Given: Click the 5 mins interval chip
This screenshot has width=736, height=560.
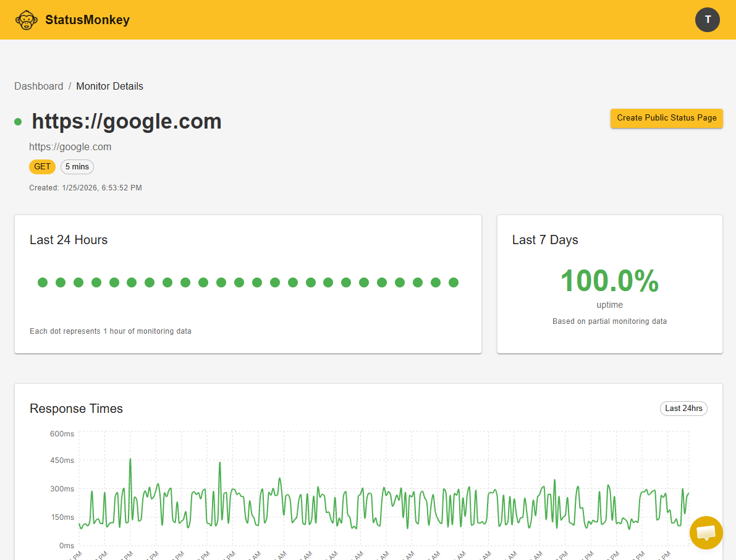Looking at the screenshot, I should click(77, 167).
